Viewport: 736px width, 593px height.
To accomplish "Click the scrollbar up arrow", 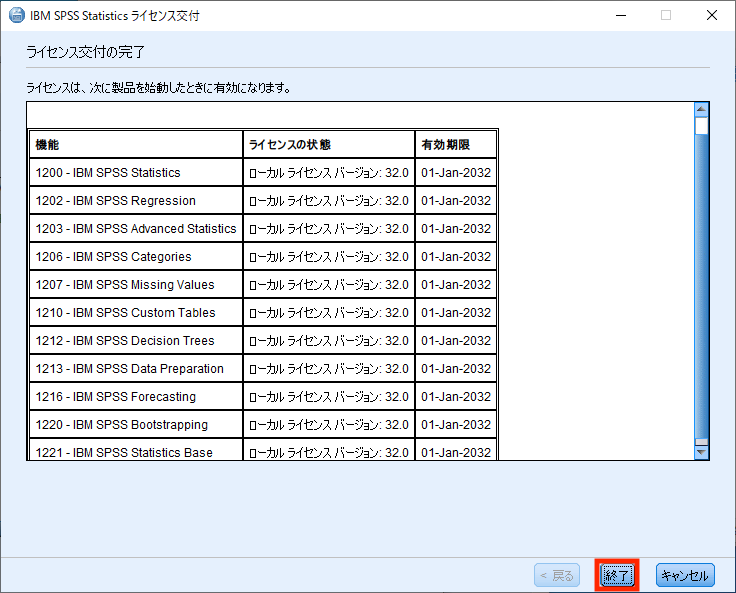I will 701,109.
